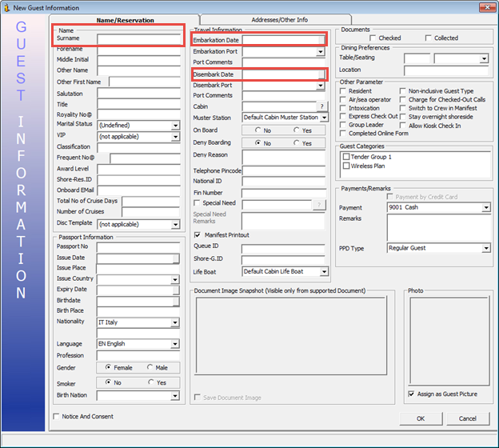Uncheck Assign as Guest Picture
Screen dimensions: 499x448
click(411, 394)
